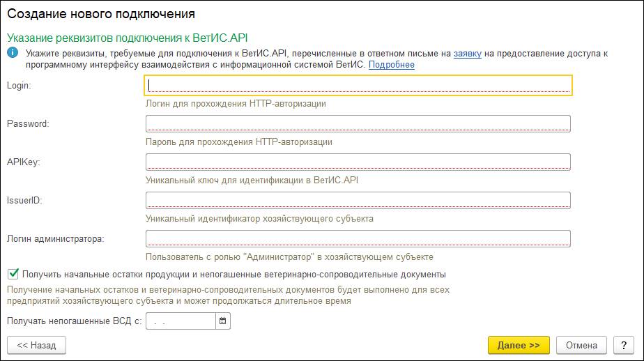The height and width of the screenshot is (361, 644).
Task: Open help with the ? button
Action: (624, 345)
